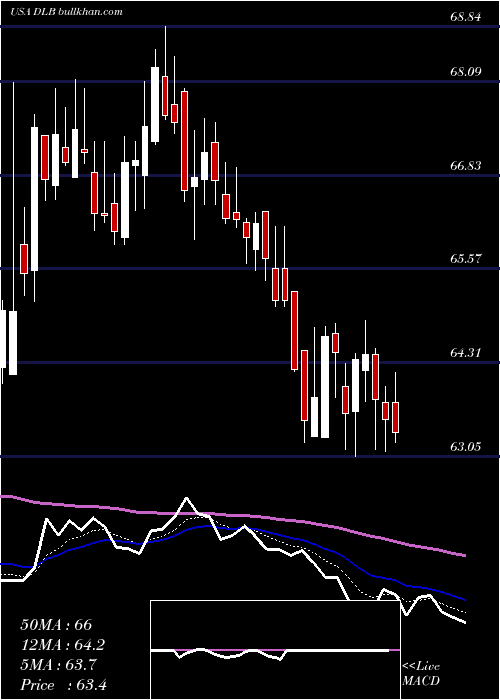The image size is (500, 700).
Task: Click the 68.09 price level label
Action: click(x=466, y=71)
